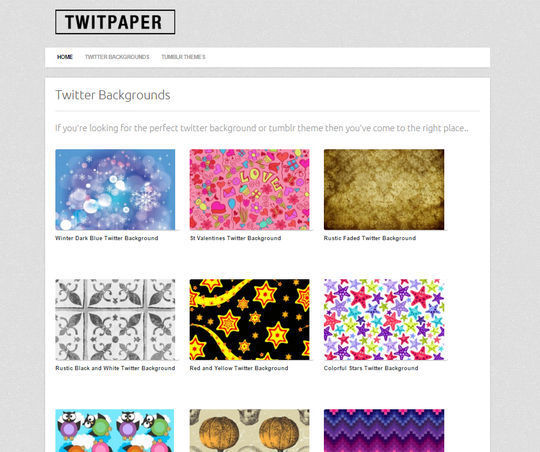
Task: Click the Twitter Backgrounds page heading
Action: [113, 95]
